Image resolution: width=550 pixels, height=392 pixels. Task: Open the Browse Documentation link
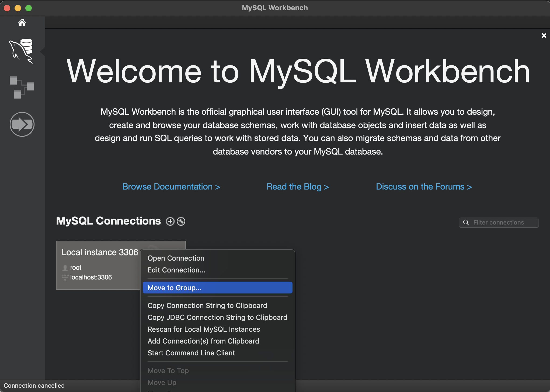pos(171,187)
